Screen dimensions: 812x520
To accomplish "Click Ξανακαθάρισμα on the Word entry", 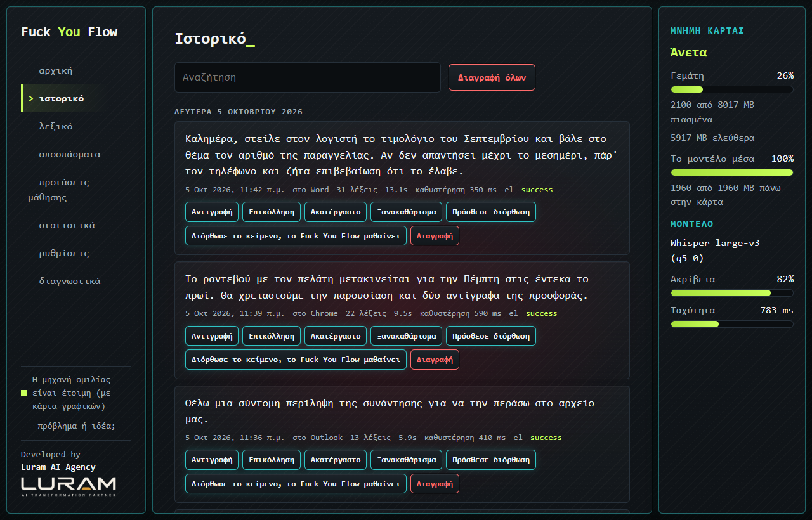I will 407,212.
